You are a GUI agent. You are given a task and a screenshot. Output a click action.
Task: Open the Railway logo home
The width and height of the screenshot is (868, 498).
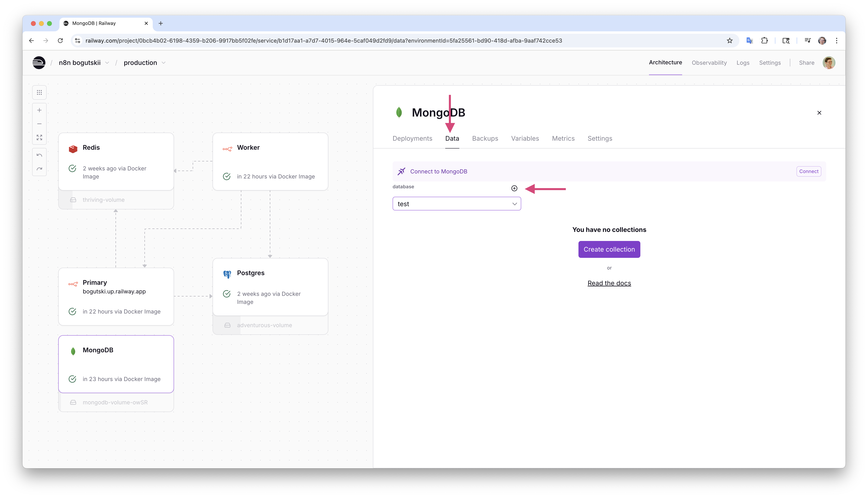tap(39, 63)
